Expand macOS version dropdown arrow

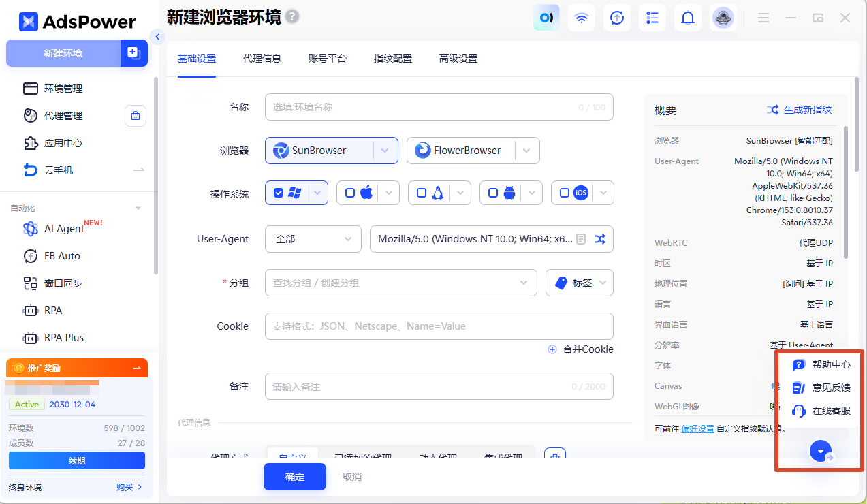coord(389,193)
